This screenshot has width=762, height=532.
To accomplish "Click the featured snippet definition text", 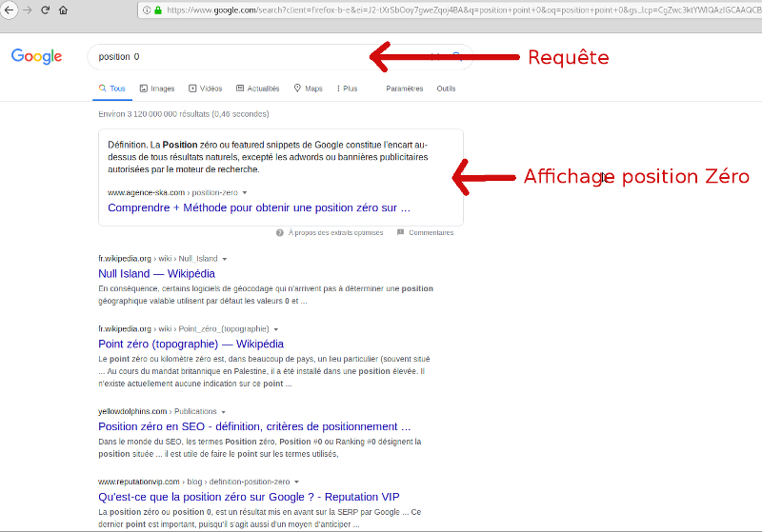I will pos(268,157).
